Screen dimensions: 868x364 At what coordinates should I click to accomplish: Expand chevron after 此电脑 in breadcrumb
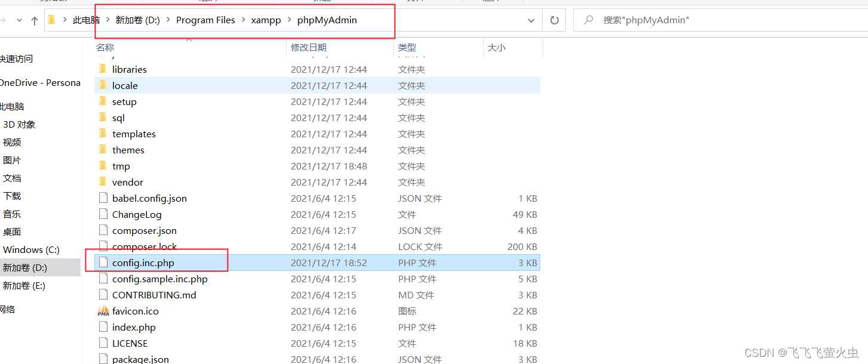coord(107,20)
